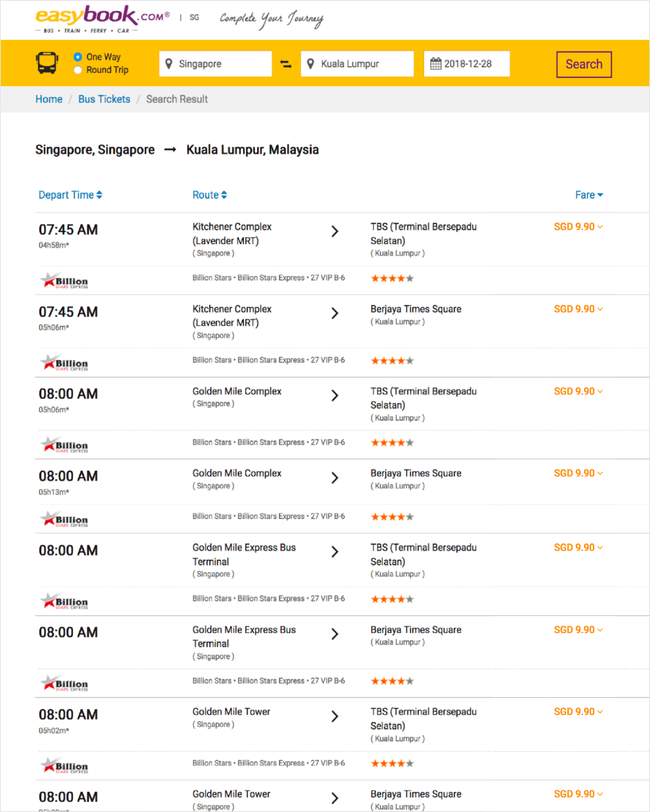Sort results by Fare
The height and width of the screenshot is (812, 650).
coord(589,195)
